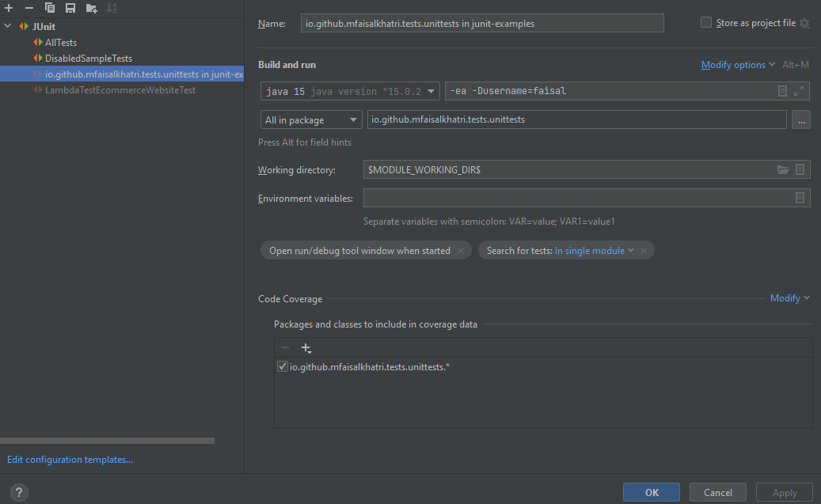821x504 pixels.
Task: Click the Sort Configurations alphabetically icon
Action: coord(112,8)
